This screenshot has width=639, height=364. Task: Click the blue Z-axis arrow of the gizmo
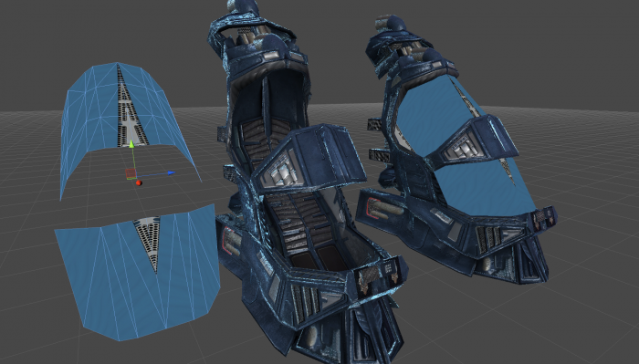[x=172, y=173]
